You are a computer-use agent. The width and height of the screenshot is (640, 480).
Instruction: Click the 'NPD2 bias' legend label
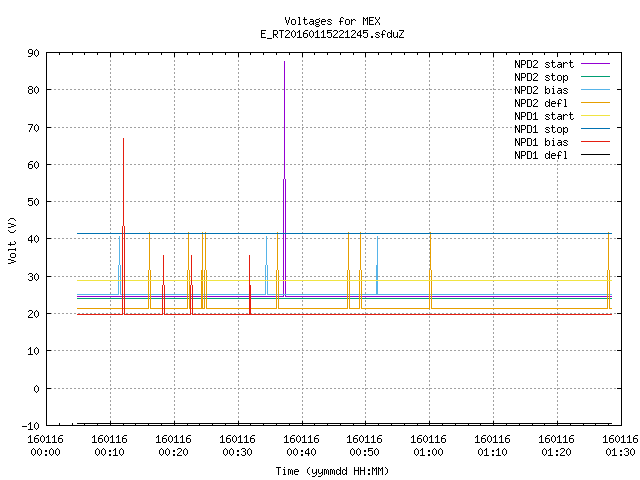click(541, 90)
